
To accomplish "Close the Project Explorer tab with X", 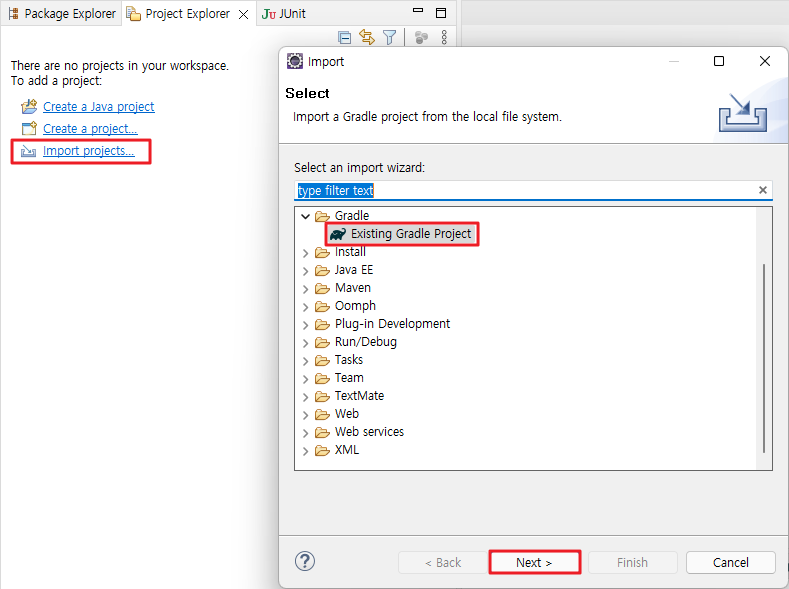I will [x=244, y=15].
